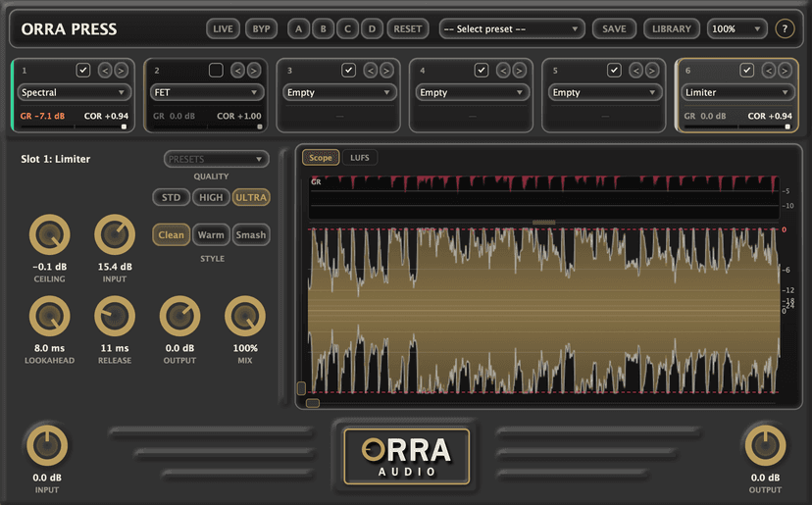Click the limiter Output knob near Mix
Image resolution: width=812 pixels, height=505 pixels.
click(x=179, y=316)
